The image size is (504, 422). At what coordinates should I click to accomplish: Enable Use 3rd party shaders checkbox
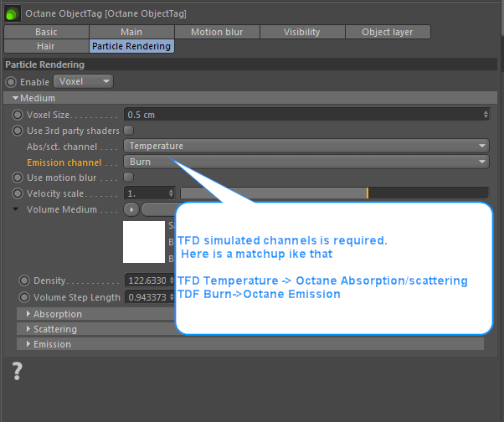pyautogui.click(x=129, y=131)
